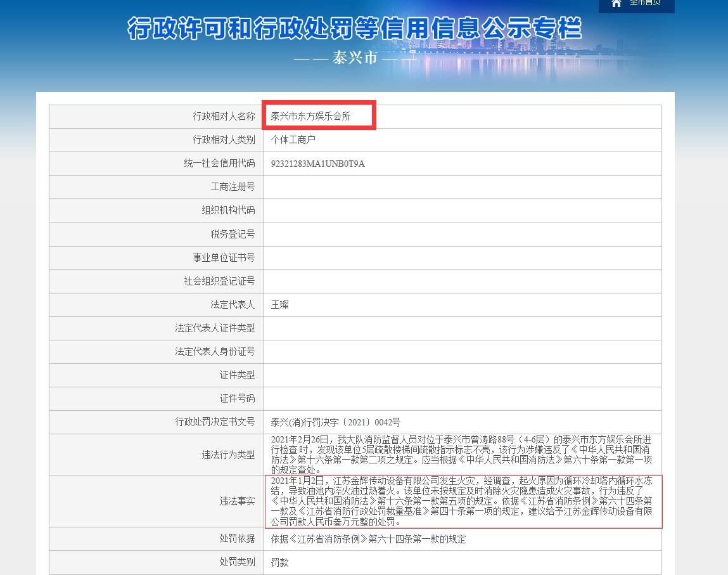
Task: Click the 行政处罚决定书文号 row label
Action: click(x=215, y=422)
